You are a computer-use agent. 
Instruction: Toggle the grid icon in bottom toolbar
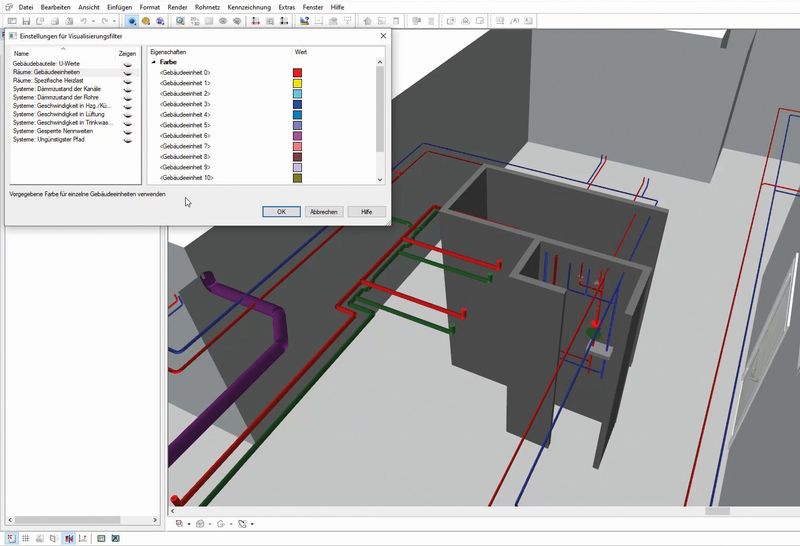pos(25,538)
